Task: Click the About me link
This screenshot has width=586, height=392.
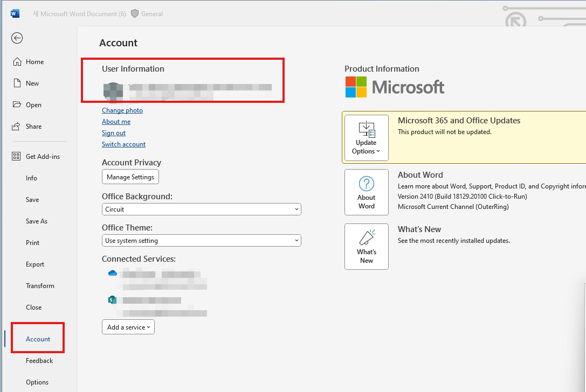Action: pyautogui.click(x=116, y=121)
